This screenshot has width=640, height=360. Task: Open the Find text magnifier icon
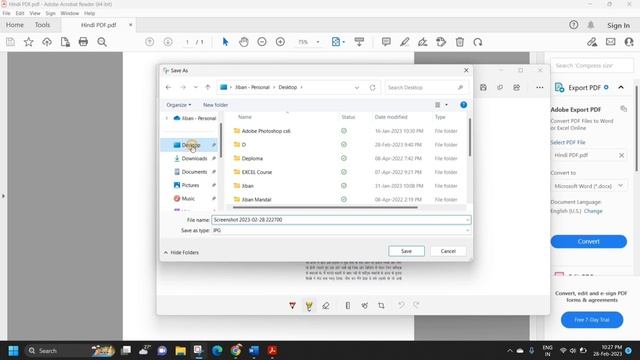point(102,42)
